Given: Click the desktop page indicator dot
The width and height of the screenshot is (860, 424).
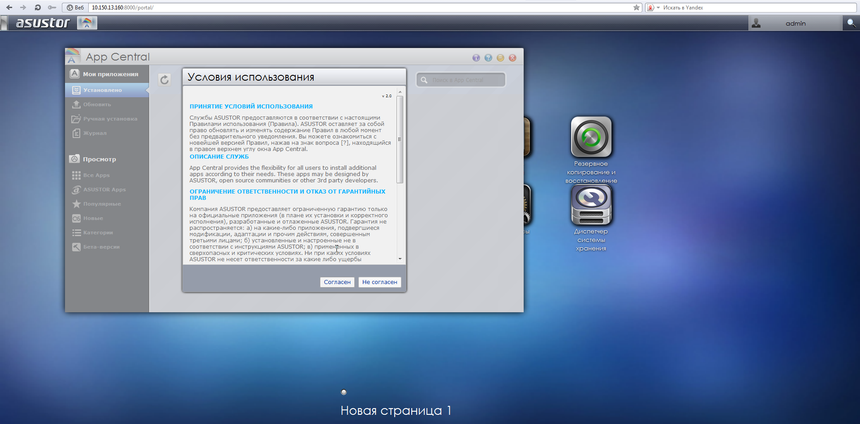Looking at the screenshot, I should coord(344,392).
